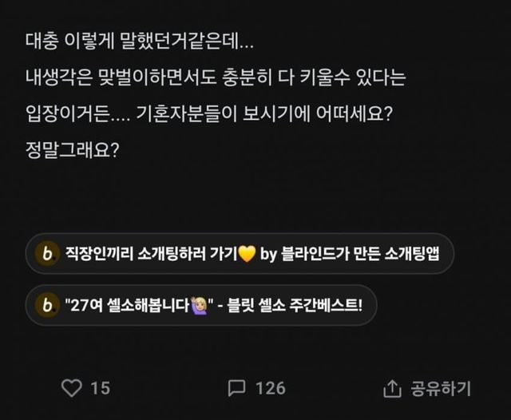Click the b logo on the 소개팅 banner
This screenshot has width=511, height=420.
pyautogui.click(x=47, y=255)
